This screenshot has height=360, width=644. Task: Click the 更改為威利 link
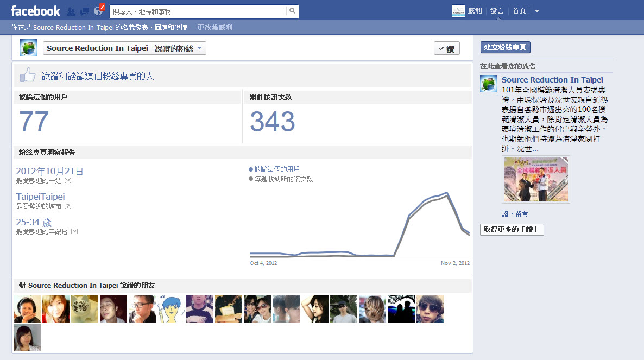tap(215, 28)
